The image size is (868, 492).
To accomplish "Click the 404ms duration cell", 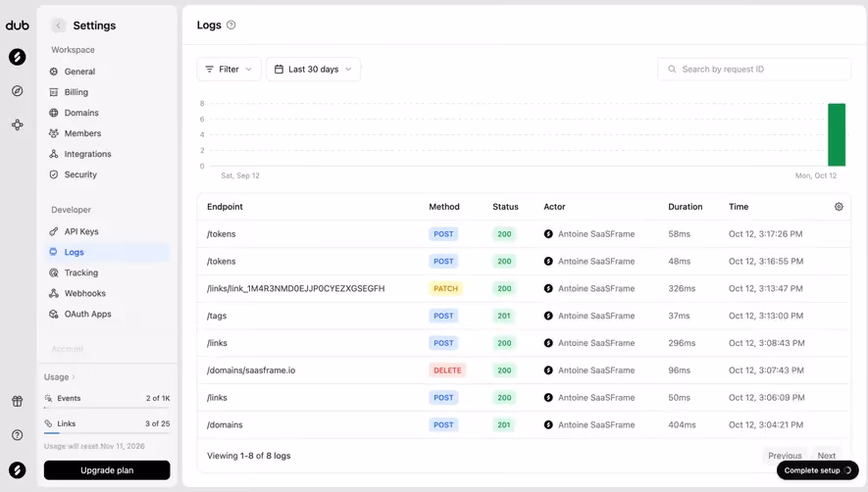I will pos(682,425).
